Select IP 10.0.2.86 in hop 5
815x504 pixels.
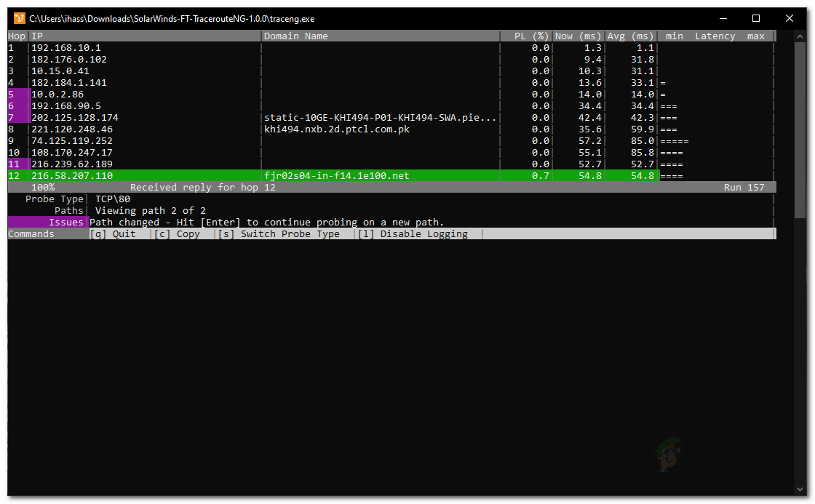click(57, 94)
